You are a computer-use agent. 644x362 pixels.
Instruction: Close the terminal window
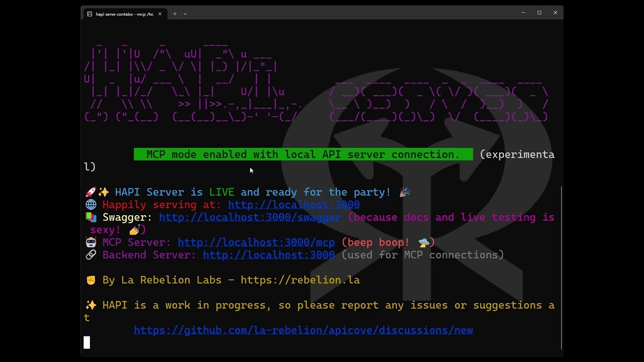[x=555, y=13]
